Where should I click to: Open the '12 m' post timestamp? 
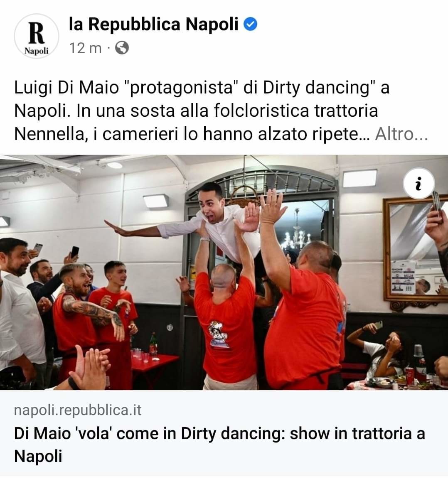pos(85,48)
